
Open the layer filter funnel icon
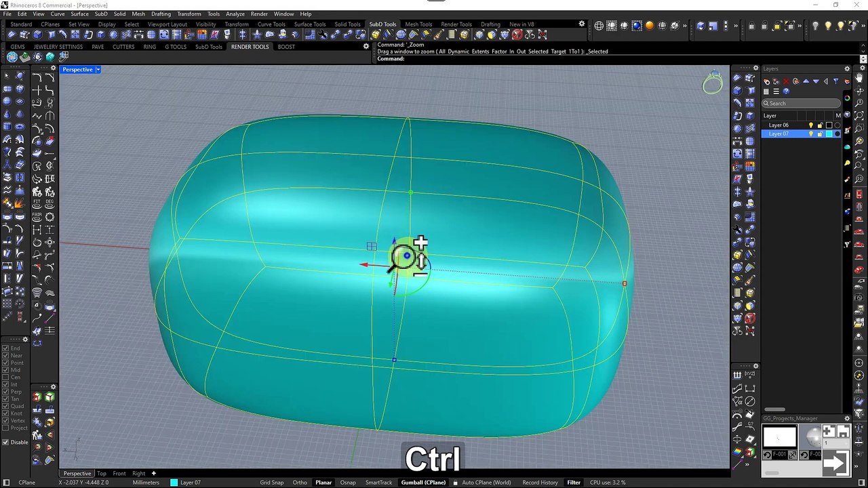(x=835, y=81)
